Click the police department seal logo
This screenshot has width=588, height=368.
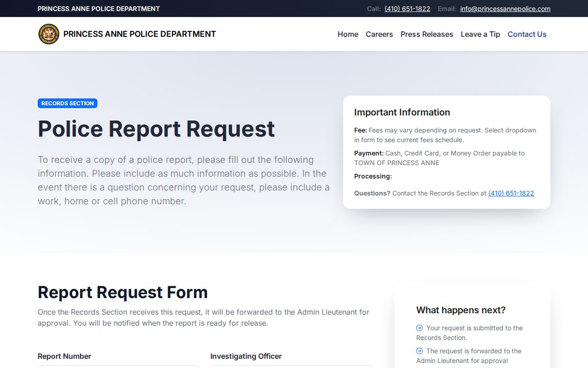tap(49, 34)
